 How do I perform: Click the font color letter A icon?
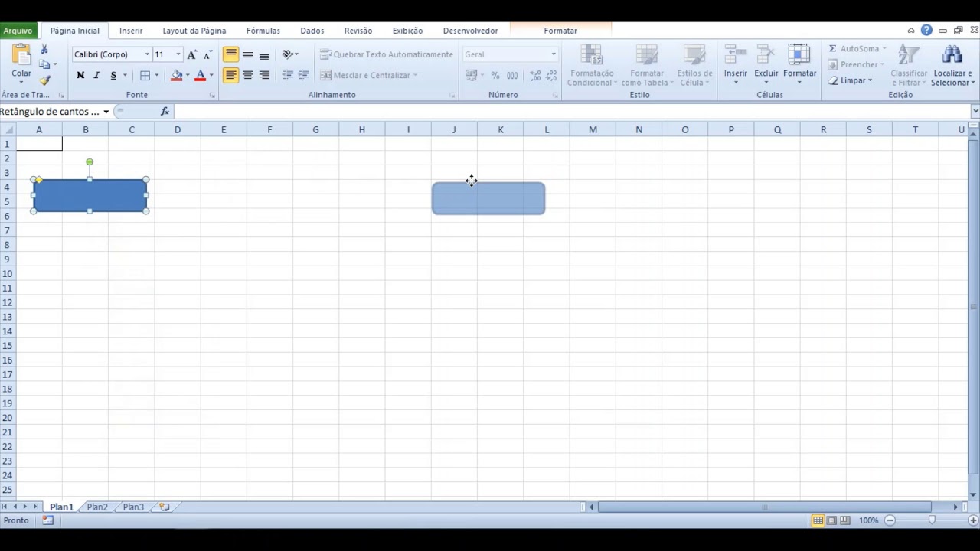pos(200,75)
